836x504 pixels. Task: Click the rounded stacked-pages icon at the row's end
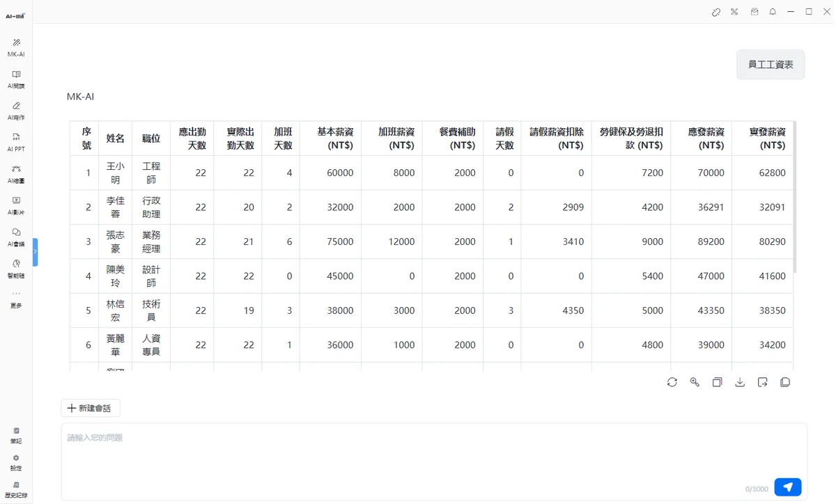[x=785, y=382]
